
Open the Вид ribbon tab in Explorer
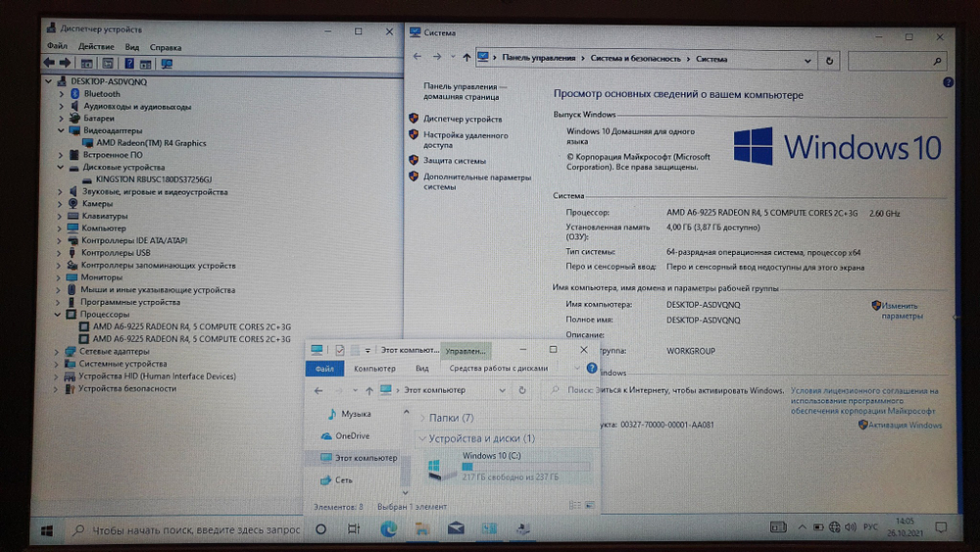pyautogui.click(x=421, y=369)
